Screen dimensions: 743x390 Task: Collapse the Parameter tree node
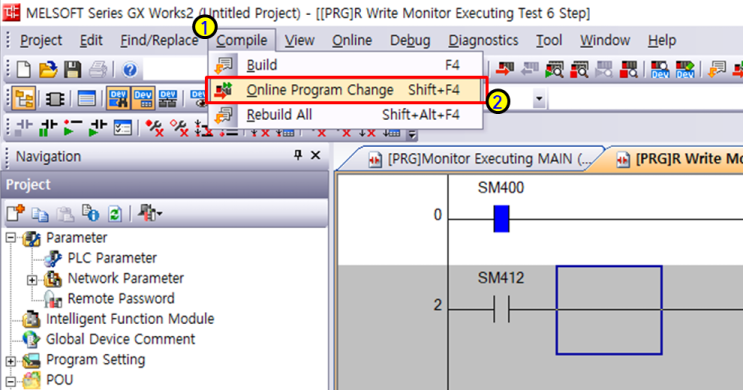10,238
